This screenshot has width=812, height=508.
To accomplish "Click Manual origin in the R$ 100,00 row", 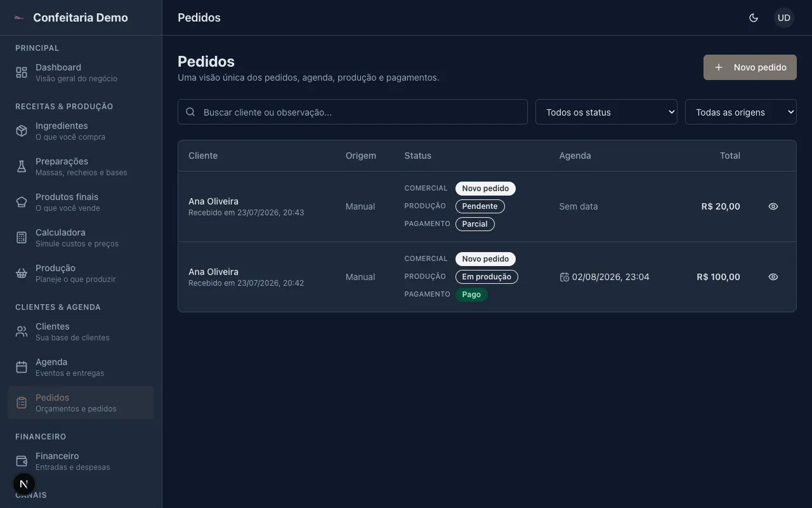I will pyautogui.click(x=360, y=277).
